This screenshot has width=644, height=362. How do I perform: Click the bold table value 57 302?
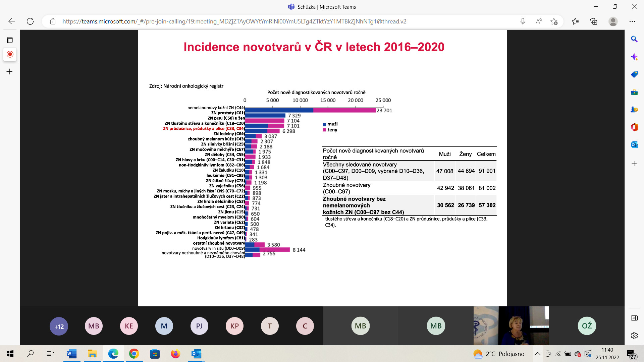point(487,205)
